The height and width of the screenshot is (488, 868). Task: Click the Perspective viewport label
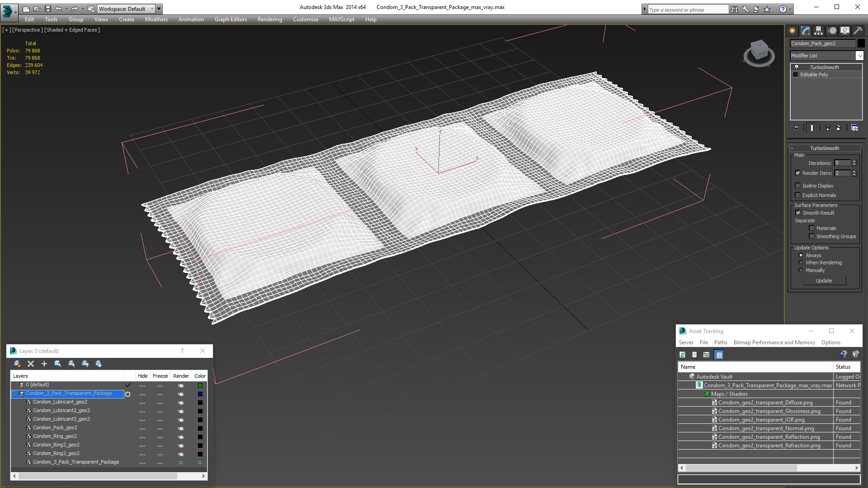pos(28,30)
